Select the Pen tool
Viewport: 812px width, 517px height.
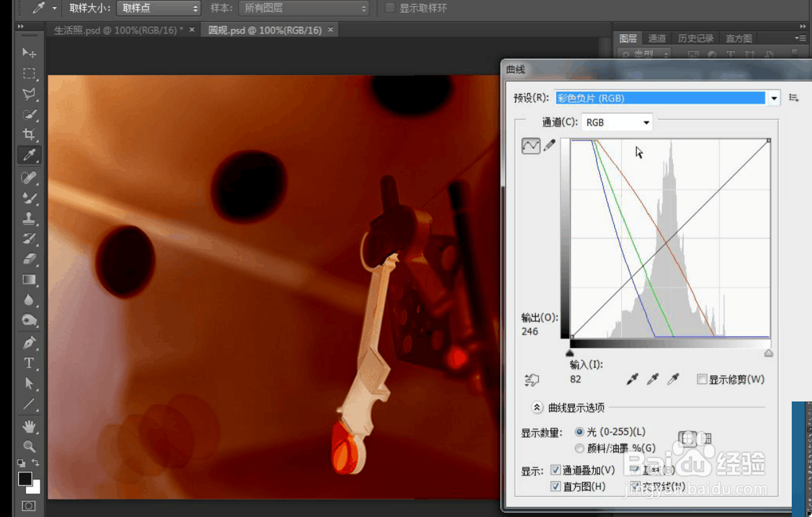(x=29, y=342)
